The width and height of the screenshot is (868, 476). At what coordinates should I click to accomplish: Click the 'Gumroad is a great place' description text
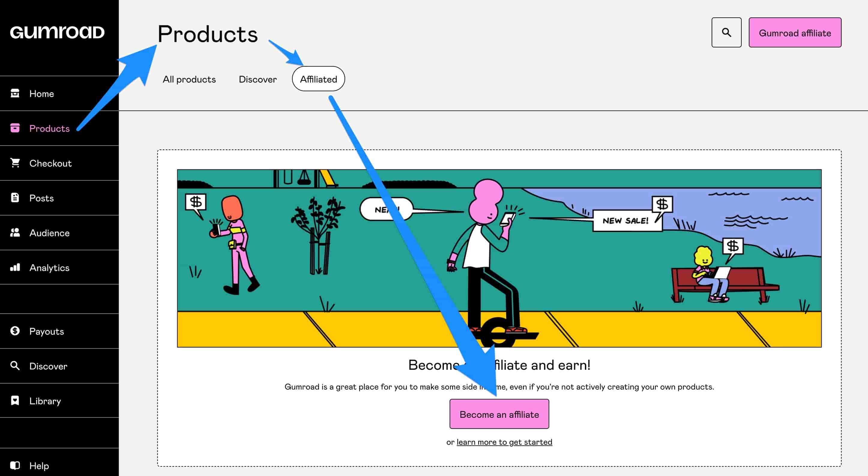[x=499, y=387]
